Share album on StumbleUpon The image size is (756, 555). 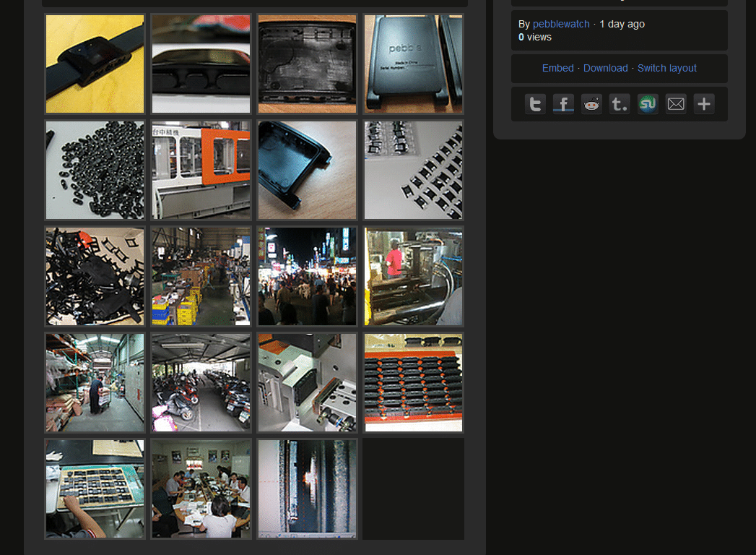point(648,104)
